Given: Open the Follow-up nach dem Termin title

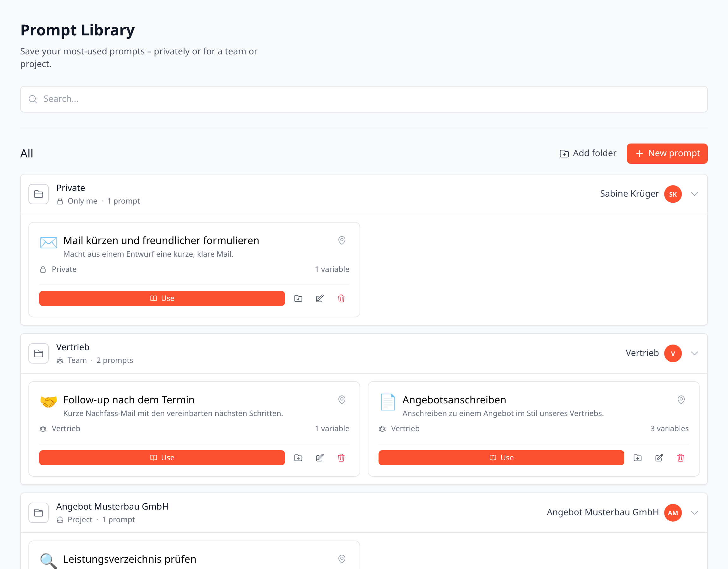Looking at the screenshot, I should point(129,400).
